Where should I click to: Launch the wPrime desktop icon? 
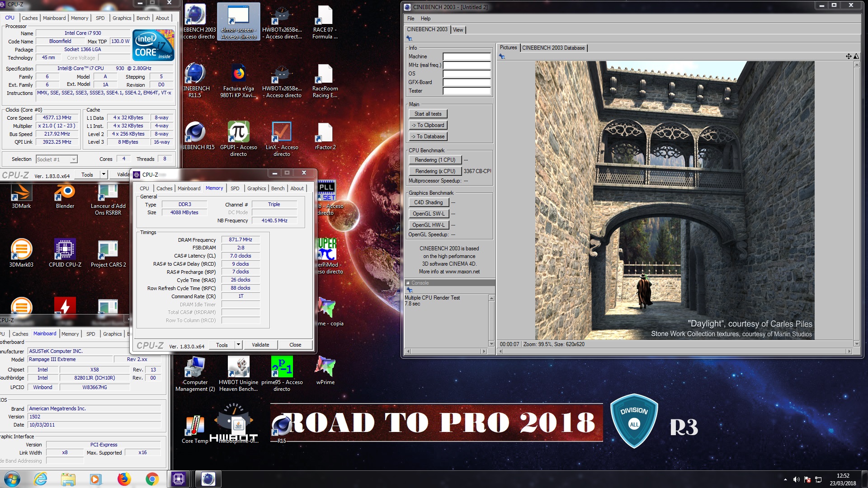tap(325, 371)
